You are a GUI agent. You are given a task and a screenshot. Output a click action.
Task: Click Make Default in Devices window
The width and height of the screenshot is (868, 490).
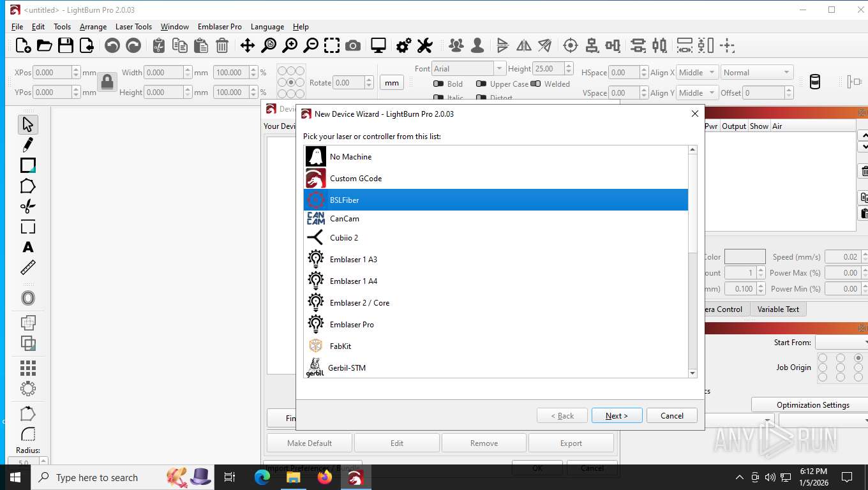click(x=310, y=443)
